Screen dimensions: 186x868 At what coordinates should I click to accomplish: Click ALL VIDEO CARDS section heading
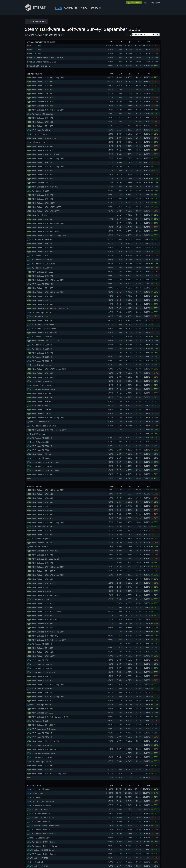pyautogui.click(x=34, y=74)
